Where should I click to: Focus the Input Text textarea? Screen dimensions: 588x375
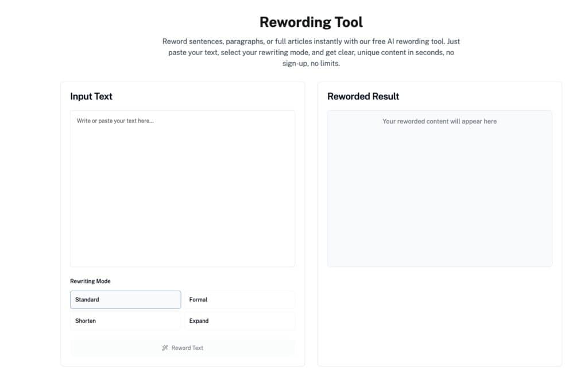(183, 190)
